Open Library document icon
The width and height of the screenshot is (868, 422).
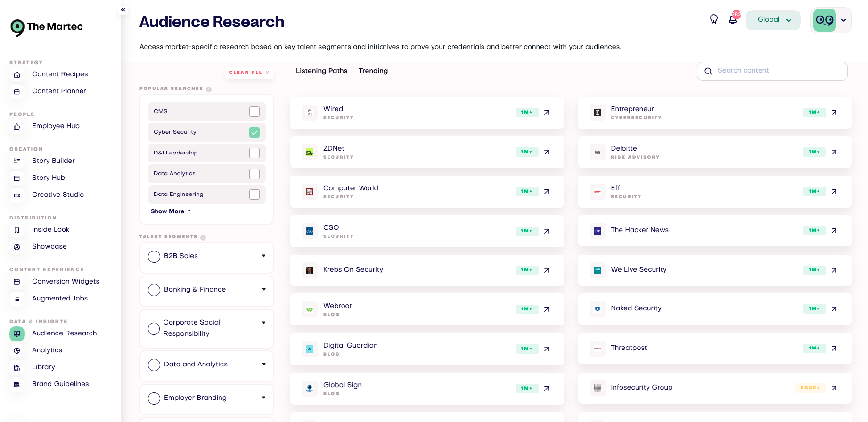pyautogui.click(x=17, y=367)
